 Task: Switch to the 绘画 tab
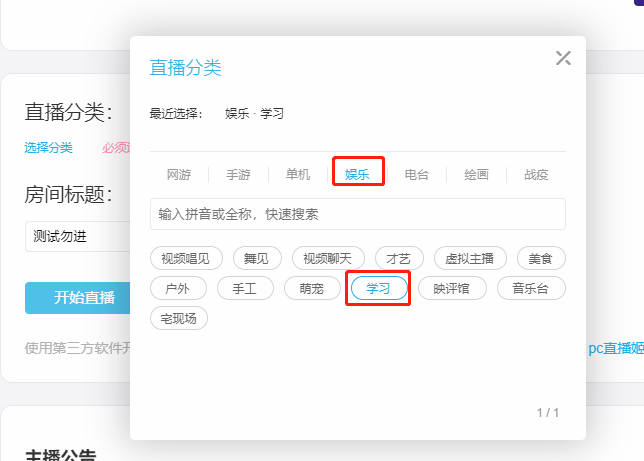(x=476, y=175)
